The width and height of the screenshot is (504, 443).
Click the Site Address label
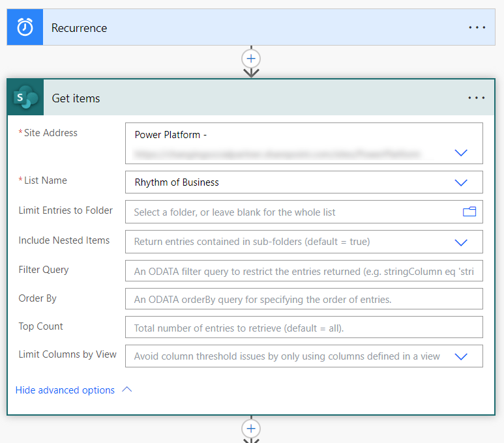[x=50, y=133]
